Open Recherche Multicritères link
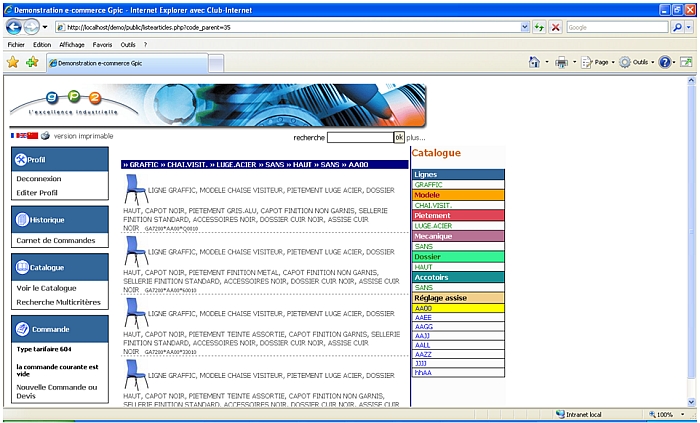 [58, 301]
